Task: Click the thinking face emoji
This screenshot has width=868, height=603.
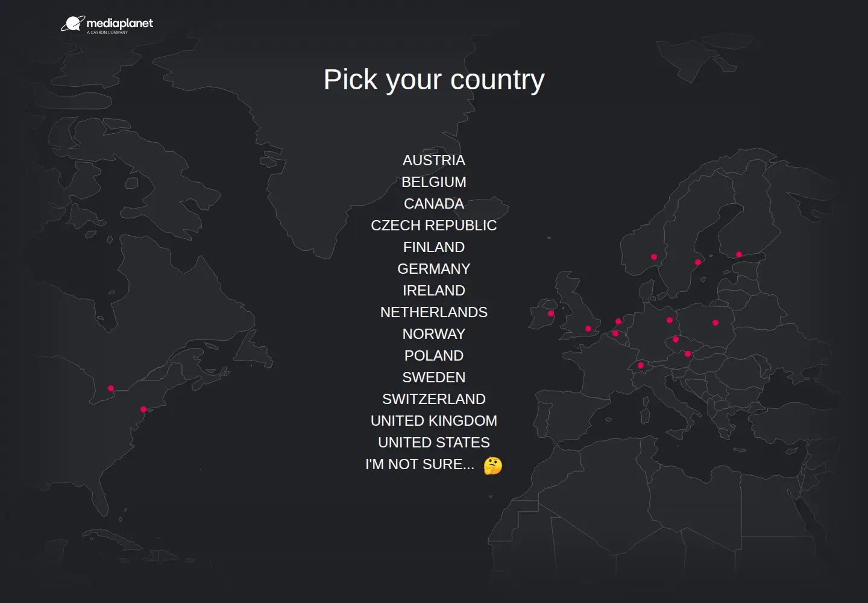Action: pyautogui.click(x=492, y=466)
